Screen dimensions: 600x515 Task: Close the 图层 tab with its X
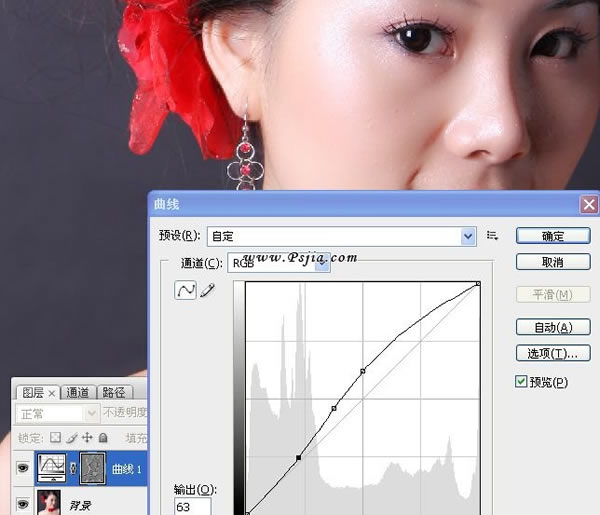tap(52, 393)
